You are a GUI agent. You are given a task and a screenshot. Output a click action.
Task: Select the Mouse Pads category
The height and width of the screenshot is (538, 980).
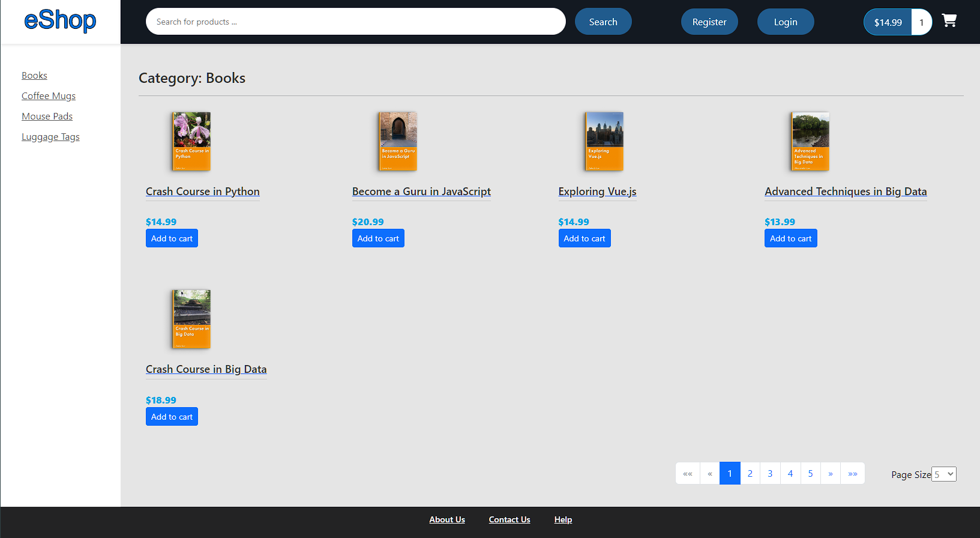(47, 116)
